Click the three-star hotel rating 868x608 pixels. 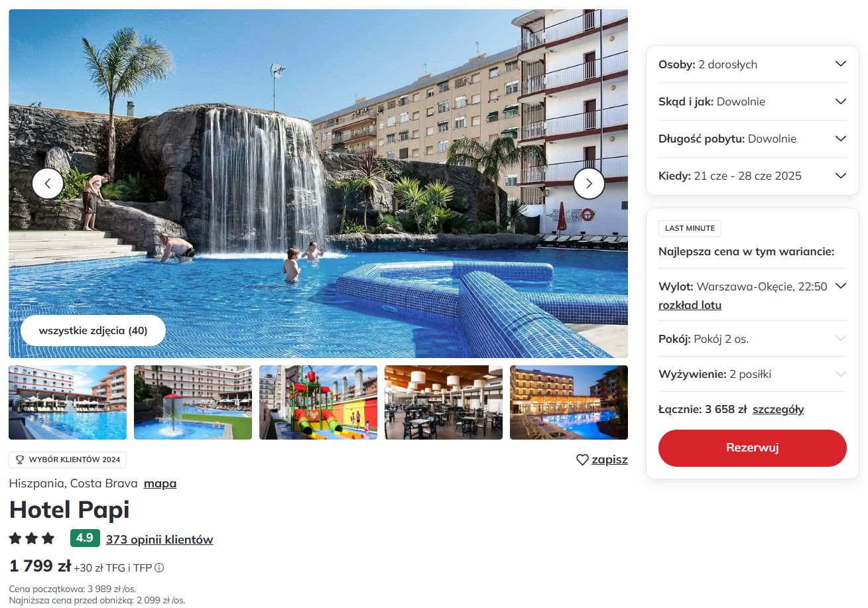(x=32, y=538)
